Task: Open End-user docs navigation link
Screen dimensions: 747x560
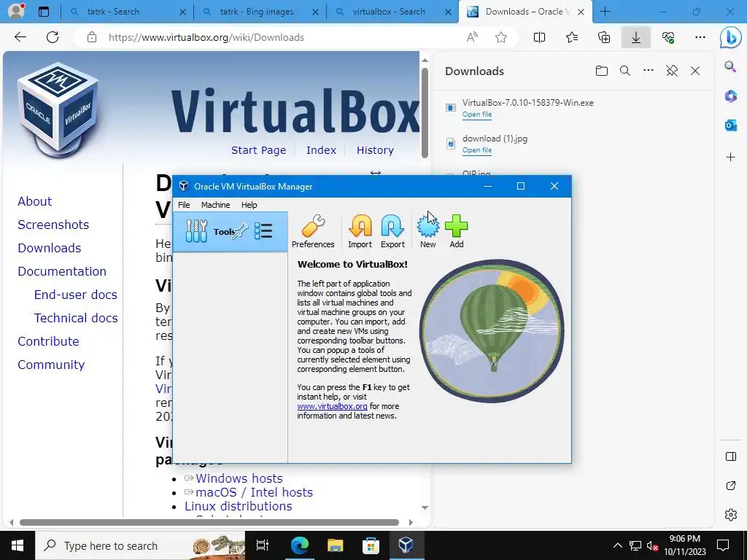Action: tap(75, 295)
